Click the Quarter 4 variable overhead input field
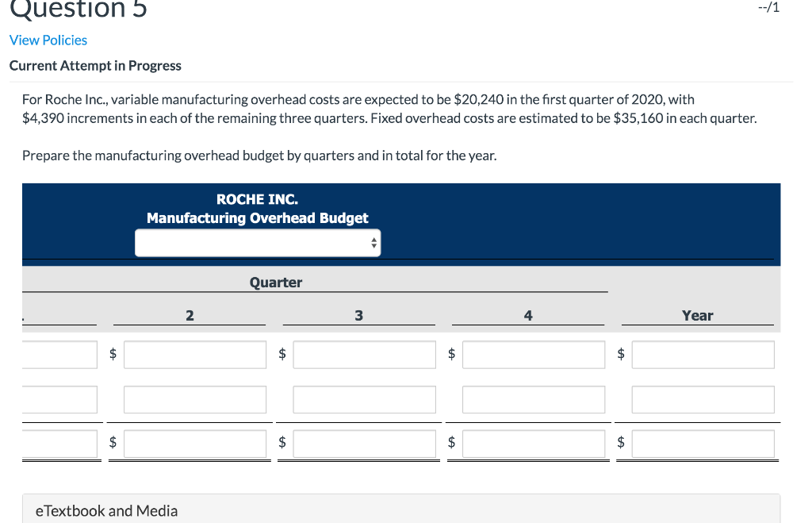812x523 pixels. pos(533,354)
